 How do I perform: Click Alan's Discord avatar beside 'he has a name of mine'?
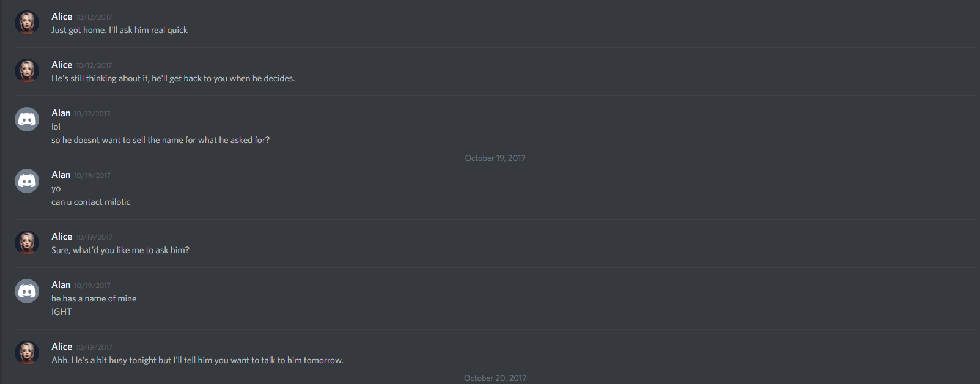click(x=27, y=291)
